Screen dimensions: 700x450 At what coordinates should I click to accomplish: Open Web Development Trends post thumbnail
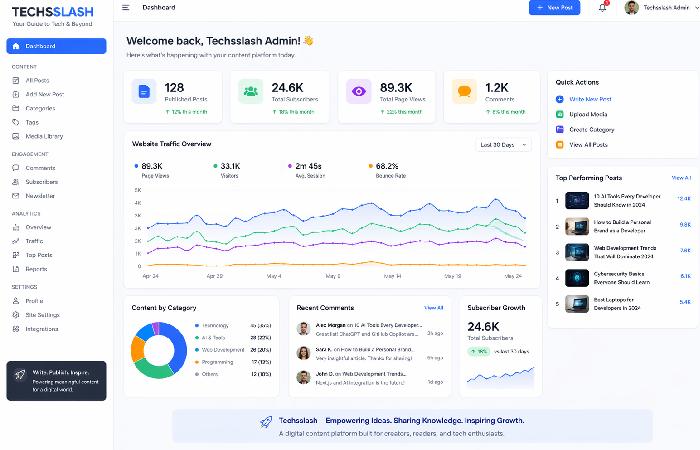[577, 252]
